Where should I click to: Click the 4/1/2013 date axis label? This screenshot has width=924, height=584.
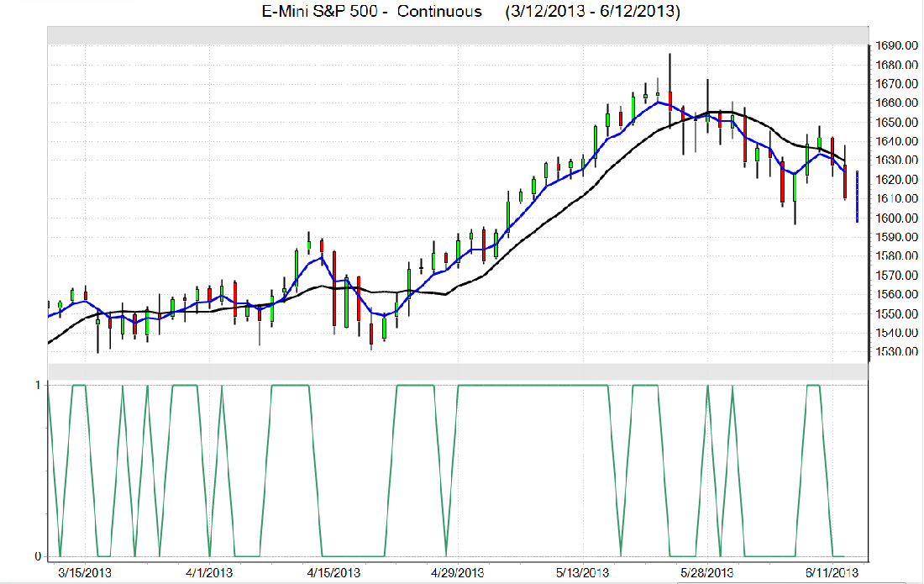tap(208, 573)
